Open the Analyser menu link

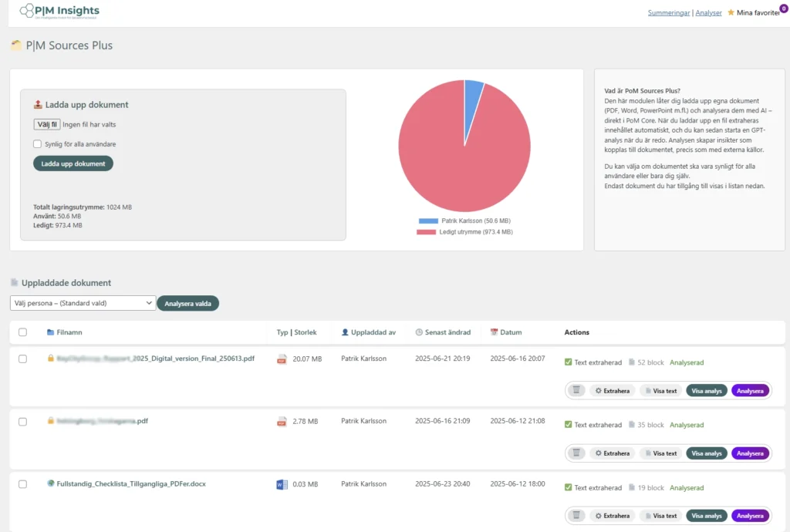(709, 13)
